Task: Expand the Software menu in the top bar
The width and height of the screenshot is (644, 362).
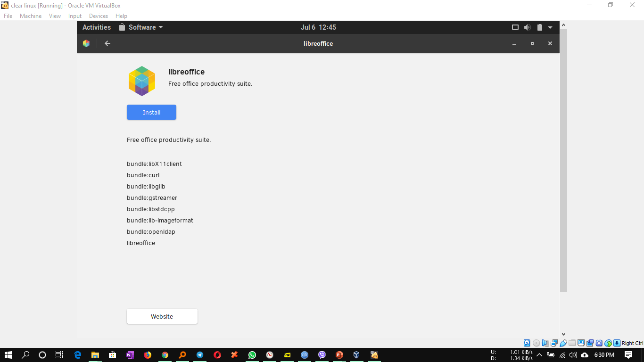Action: click(141, 27)
